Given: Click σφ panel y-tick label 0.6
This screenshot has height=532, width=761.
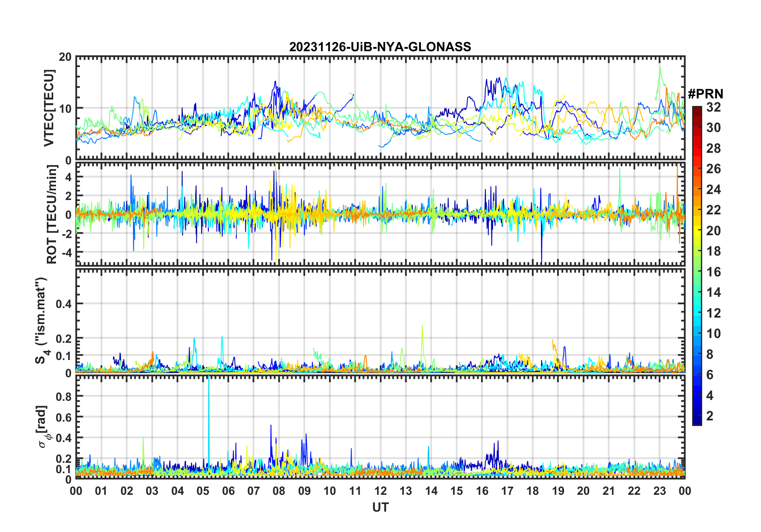Looking at the screenshot, I should [x=64, y=417].
